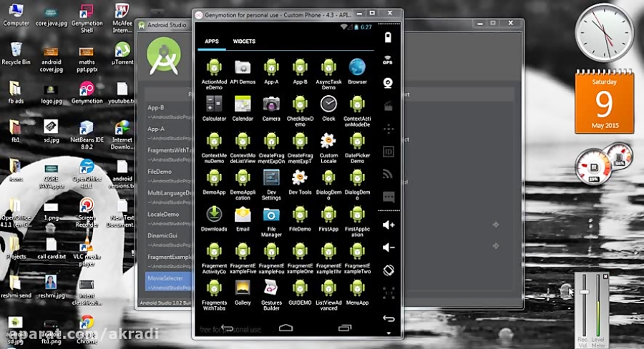Image resolution: width=644 pixels, height=349 pixels.
Task: Open Dev Settings app
Action: [x=271, y=185]
